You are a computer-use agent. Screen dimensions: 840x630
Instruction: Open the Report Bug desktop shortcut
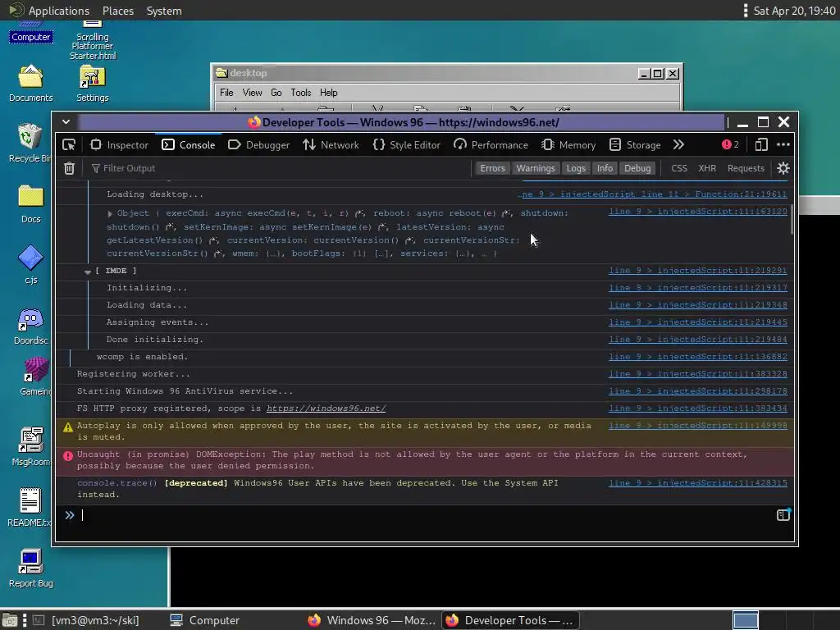[x=30, y=569]
